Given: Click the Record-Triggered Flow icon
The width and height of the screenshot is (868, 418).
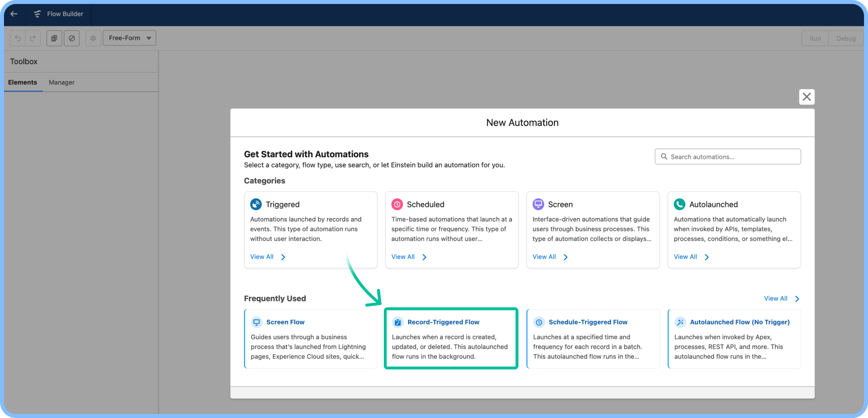Looking at the screenshot, I should point(398,322).
